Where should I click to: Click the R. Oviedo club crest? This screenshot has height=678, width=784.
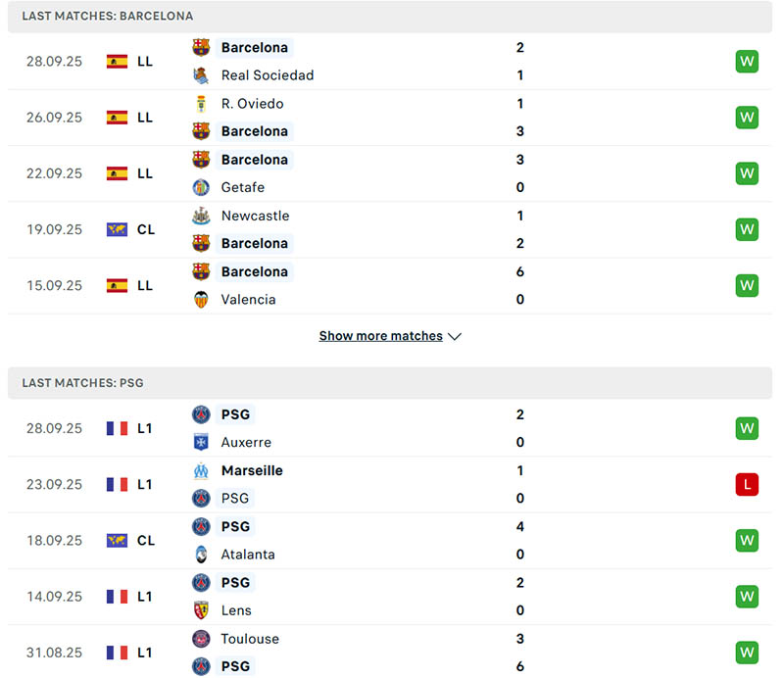pyautogui.click(x=200, y=103)
